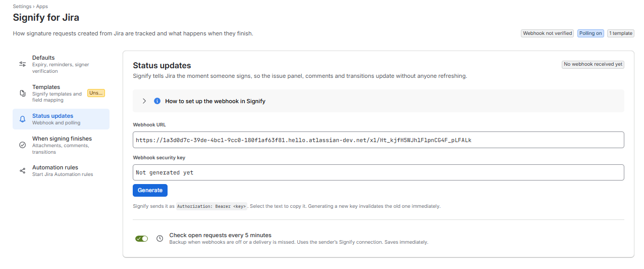The height and width of the screenshot is (269, 644).
Task: Click the Status updates panel heading
Action: point(162,65)
